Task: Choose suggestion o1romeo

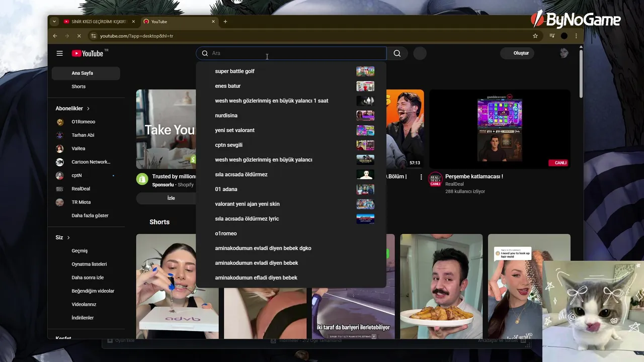Action: 291,233
